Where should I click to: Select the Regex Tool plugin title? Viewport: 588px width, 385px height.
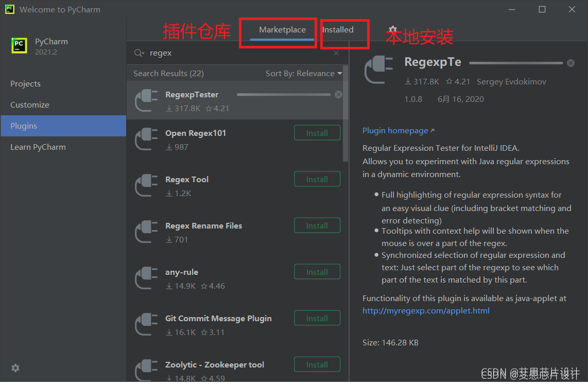coord(187,180)
